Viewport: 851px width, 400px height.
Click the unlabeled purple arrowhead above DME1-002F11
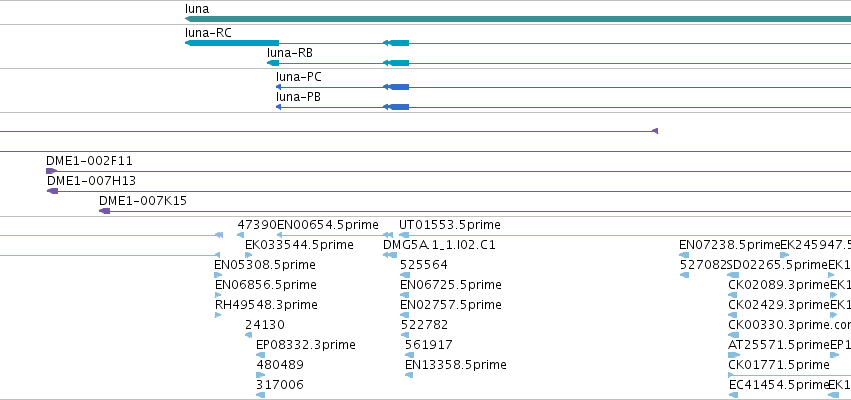point(655,131)
